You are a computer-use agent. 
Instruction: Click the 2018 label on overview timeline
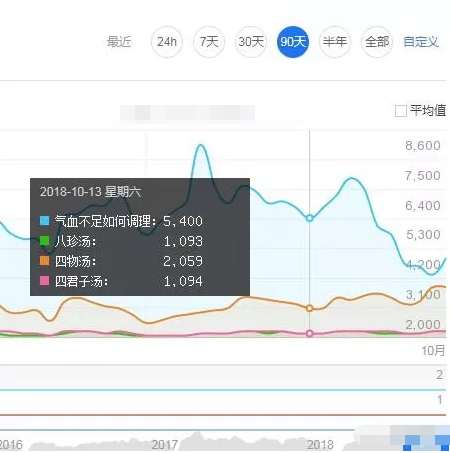click(x=320, y=445)
